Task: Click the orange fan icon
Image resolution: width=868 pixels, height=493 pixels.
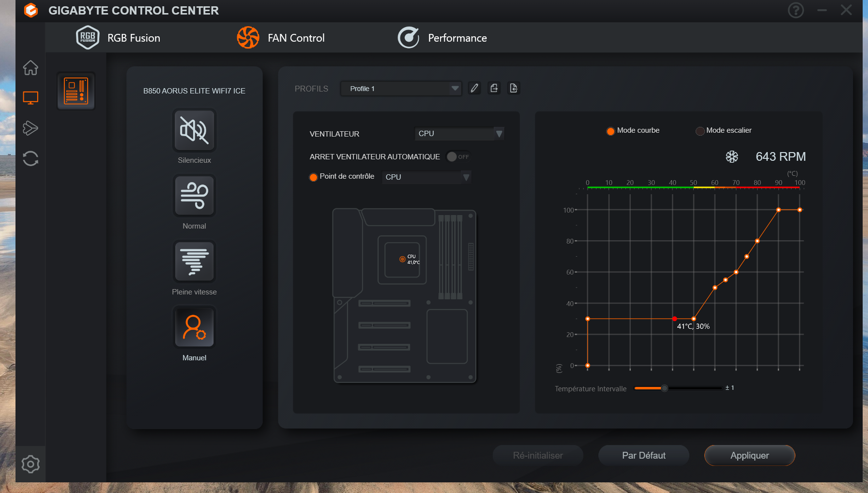Action: [248, 37]
